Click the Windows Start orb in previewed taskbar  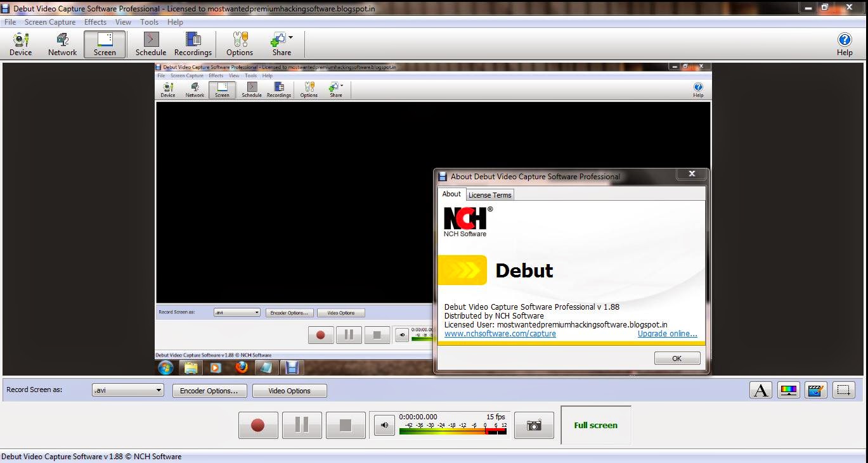[165, 367]
